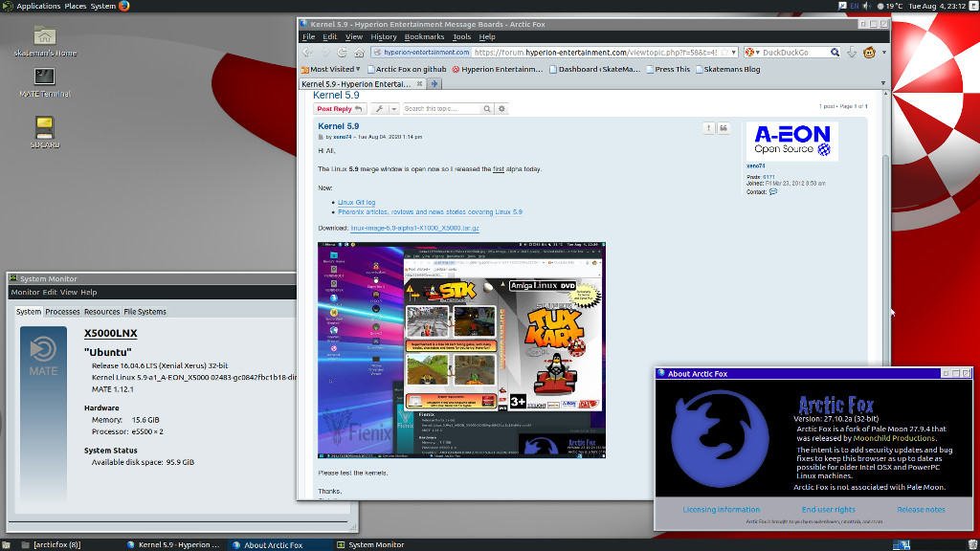Open the toolbar overflow arrow beside monkey icon
The image size is (980, 551).
click(x=883, y=53)
